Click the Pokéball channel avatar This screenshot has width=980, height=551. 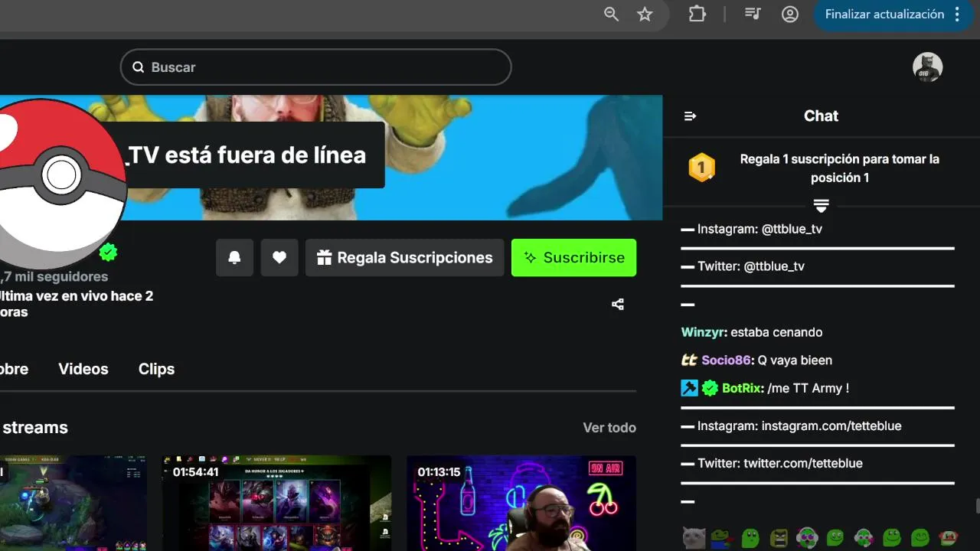57,182
